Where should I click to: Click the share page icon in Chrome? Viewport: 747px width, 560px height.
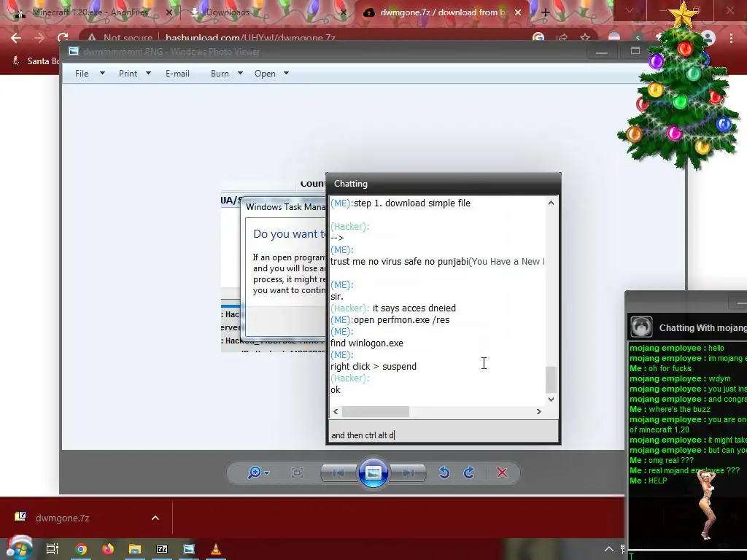click(x=562, y=38)
